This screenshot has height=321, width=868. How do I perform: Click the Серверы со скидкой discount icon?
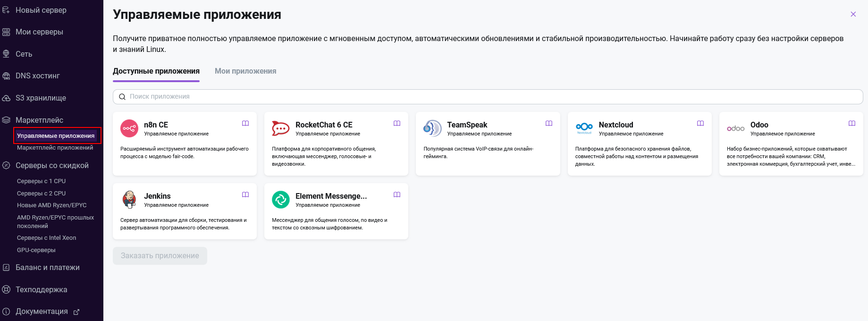[x=6, y=165]
